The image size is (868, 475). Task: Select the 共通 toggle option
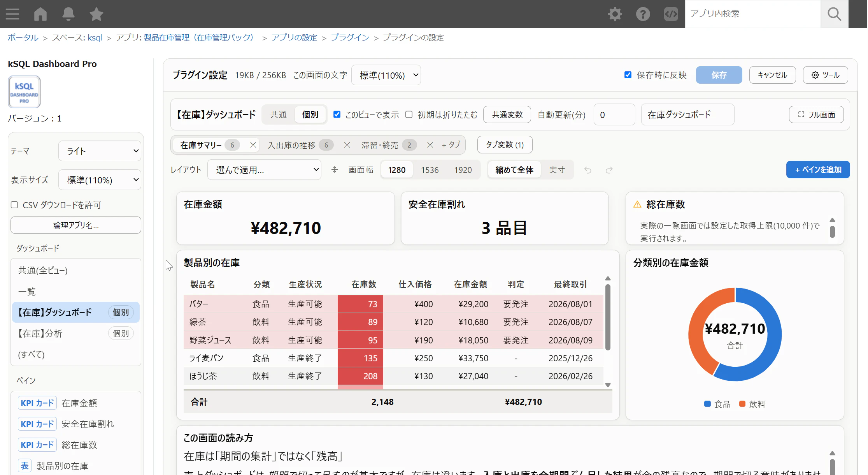pos(279,114)
